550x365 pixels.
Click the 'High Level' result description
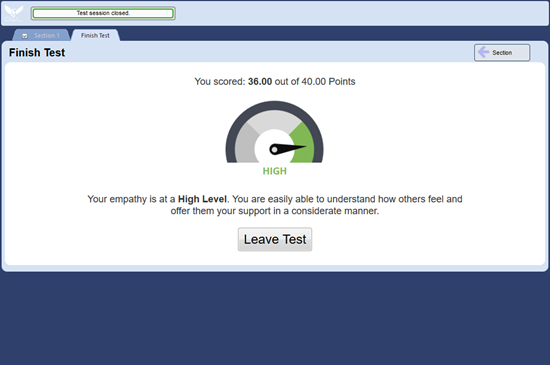(x=275, y=205)
